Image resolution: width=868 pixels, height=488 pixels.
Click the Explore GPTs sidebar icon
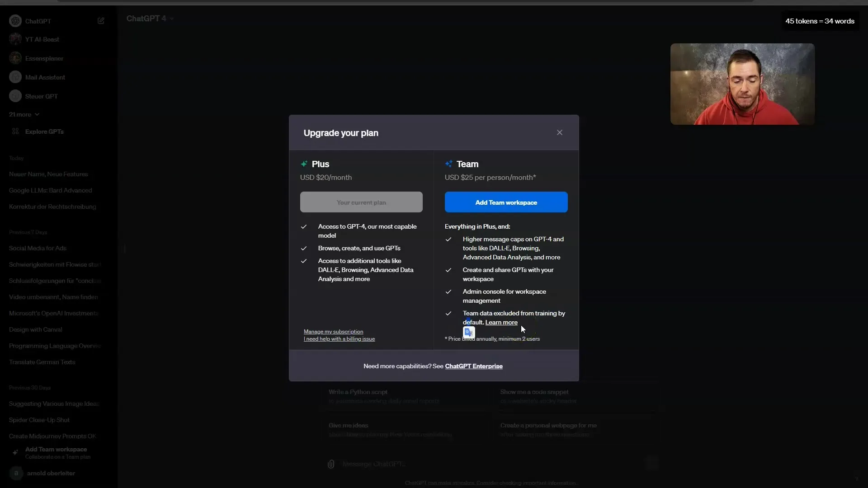(15, 131)
